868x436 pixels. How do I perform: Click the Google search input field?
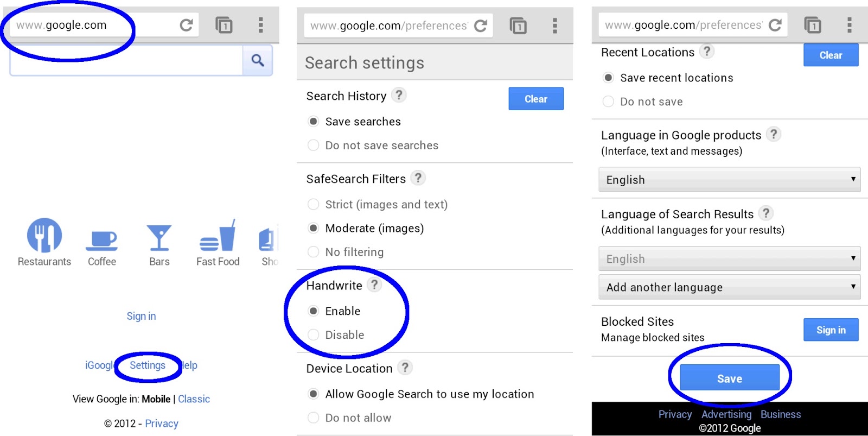[126, 60]
